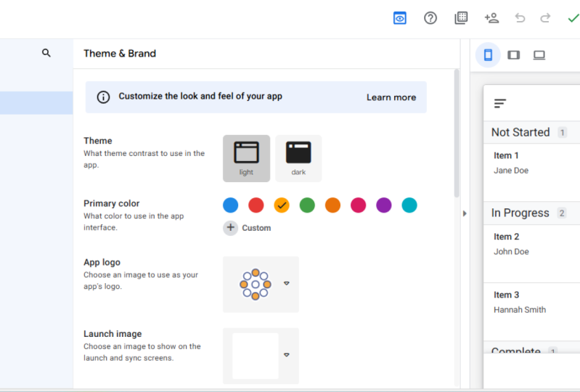Click the green checkmark save status icon
The image size is (580, 392).
click(x=573, y=18)
